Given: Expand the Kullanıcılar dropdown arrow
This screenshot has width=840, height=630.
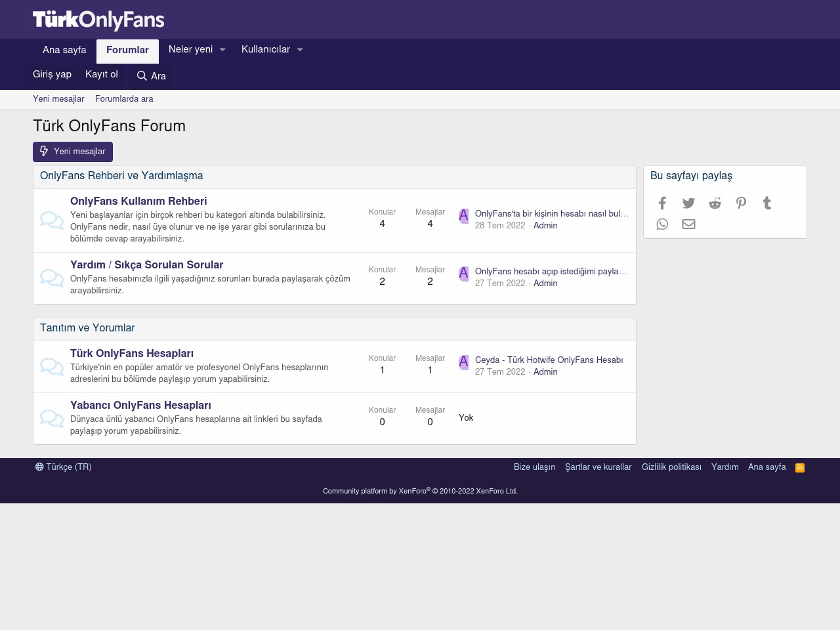Looking at the screenshot, I should click(x=300, y=50).
